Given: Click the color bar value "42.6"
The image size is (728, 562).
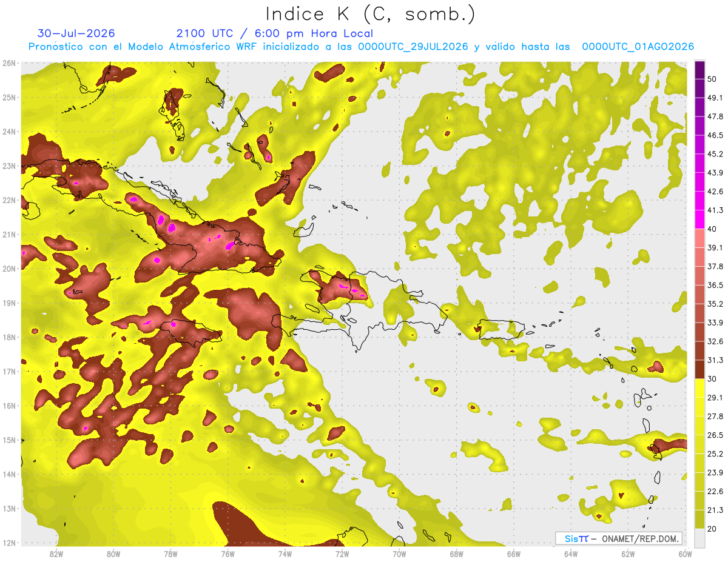Looking at the screenshot, I should click(715, 192).
